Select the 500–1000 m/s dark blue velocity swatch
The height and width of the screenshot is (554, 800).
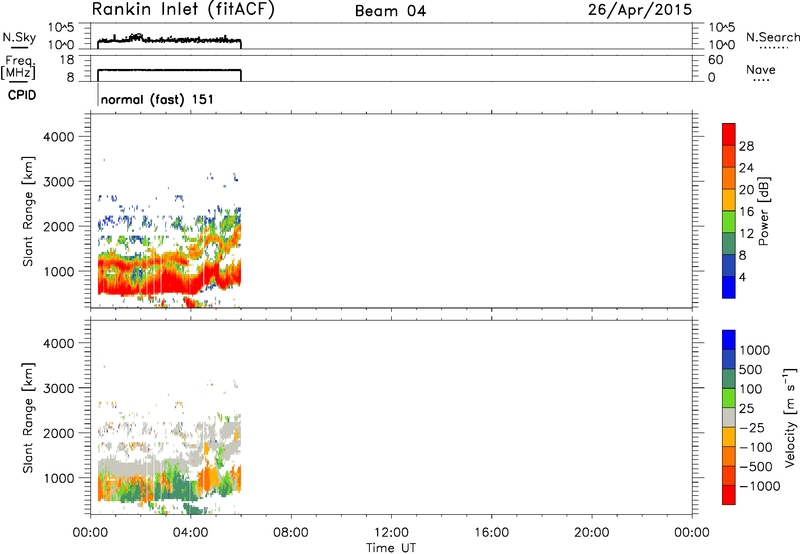[x=729, y=359]
